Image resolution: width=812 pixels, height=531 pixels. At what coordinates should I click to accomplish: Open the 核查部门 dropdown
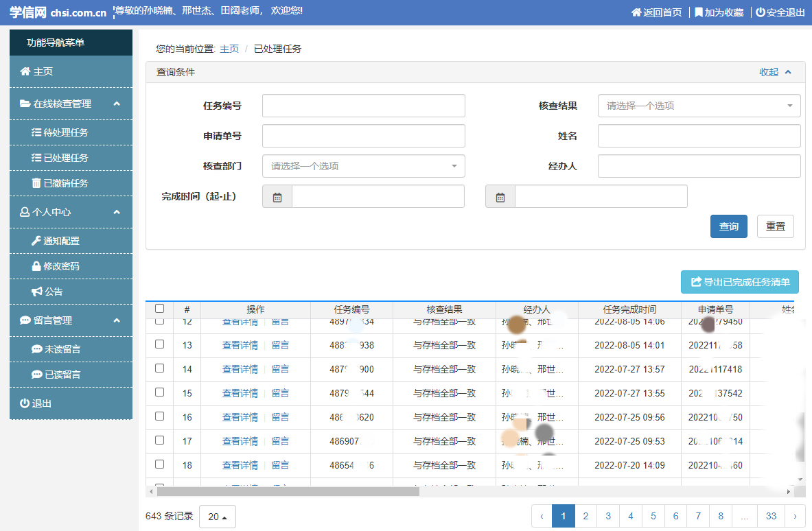click(x=363, y=166)
